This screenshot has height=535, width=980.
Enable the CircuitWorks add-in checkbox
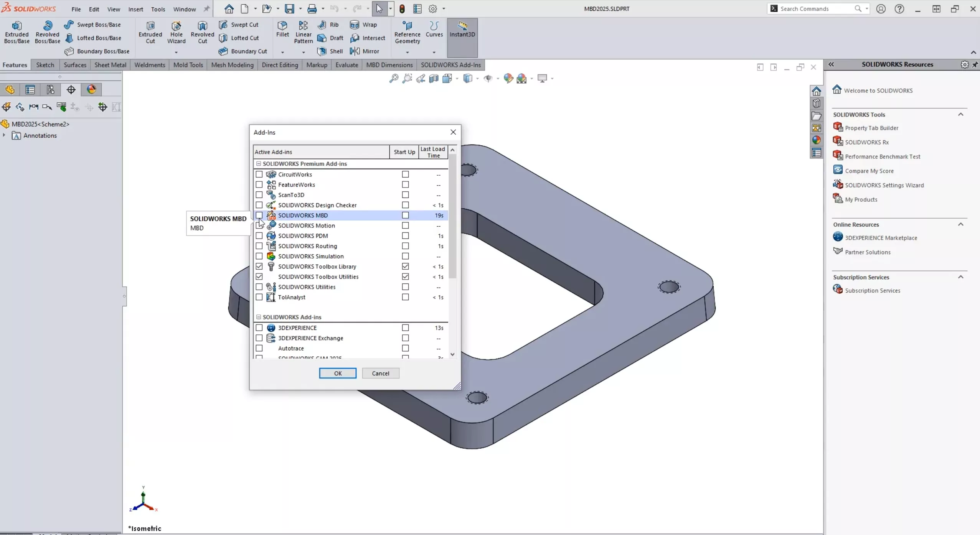point(259,174)
